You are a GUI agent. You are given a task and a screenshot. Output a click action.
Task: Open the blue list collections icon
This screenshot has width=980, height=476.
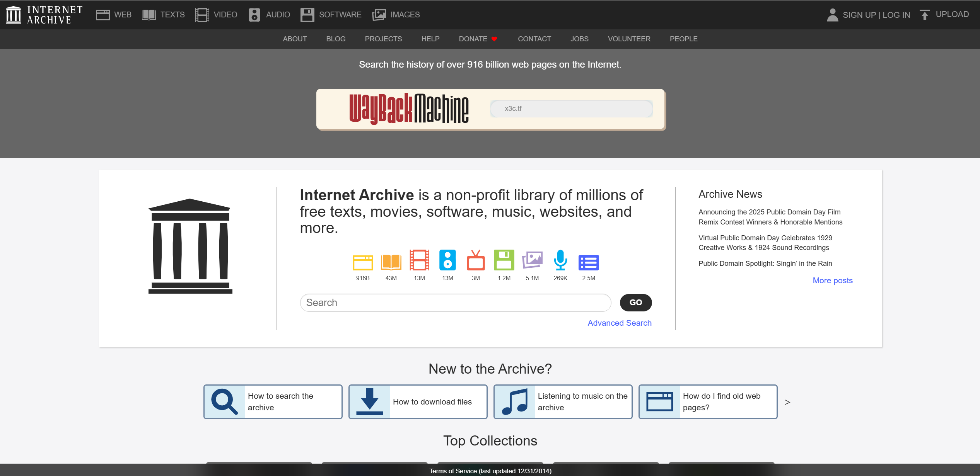point(589,262)
